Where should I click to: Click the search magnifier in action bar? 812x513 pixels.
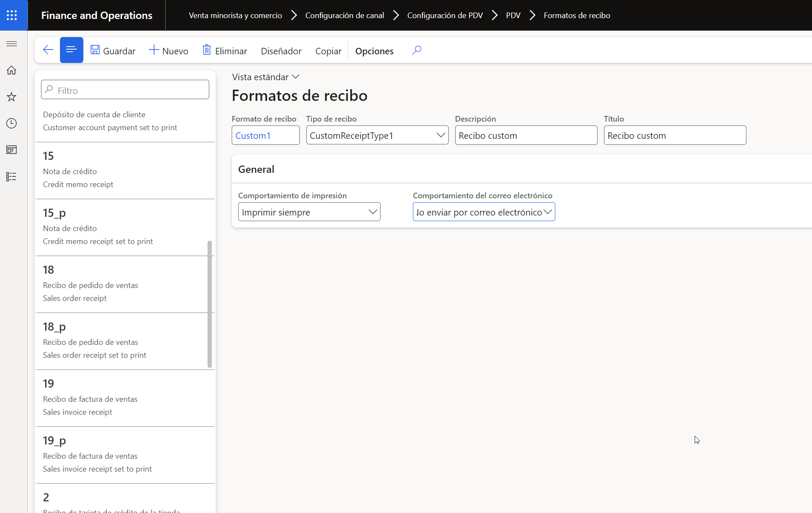pos(416,50)
